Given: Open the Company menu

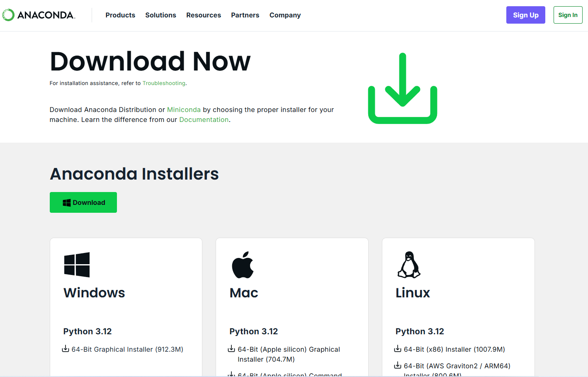Looking at the screenshot, I should point(285,15).
